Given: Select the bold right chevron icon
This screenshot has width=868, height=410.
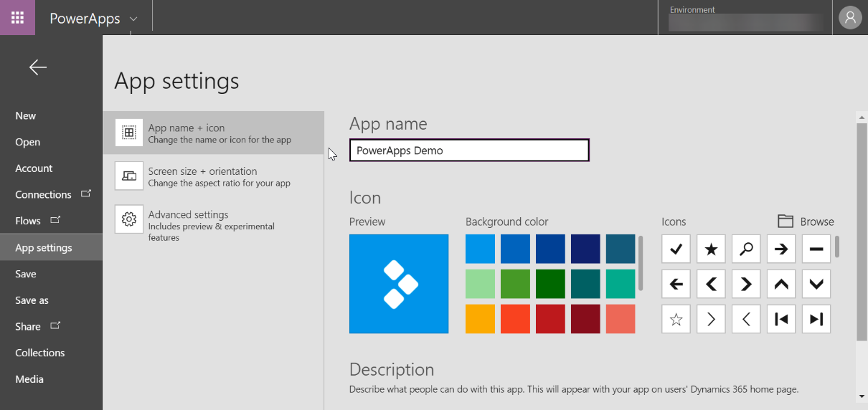Looking at the screenshot, I should (x=746, y=284).
